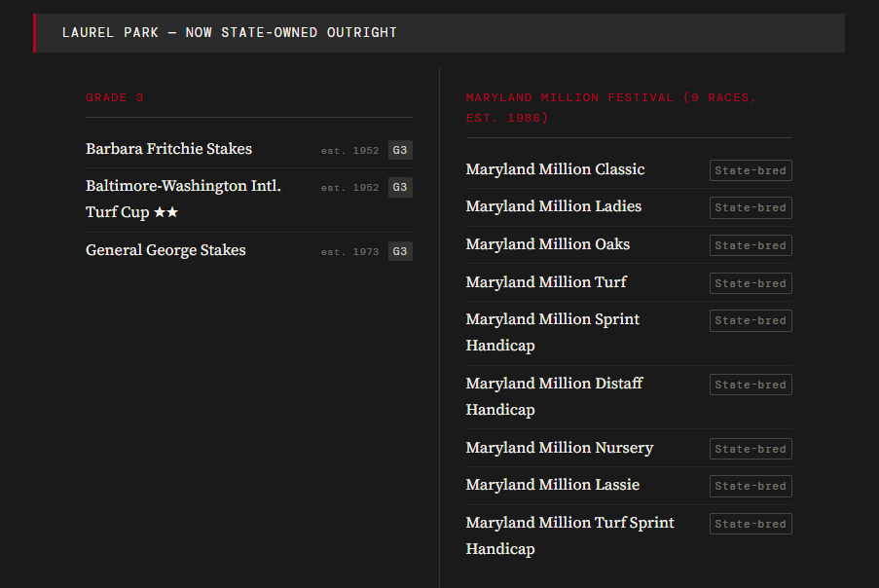Select the est. 1952 label beside Baltimore-Washington Turf Cup
The image size is (879, 588).
(349, 187)
